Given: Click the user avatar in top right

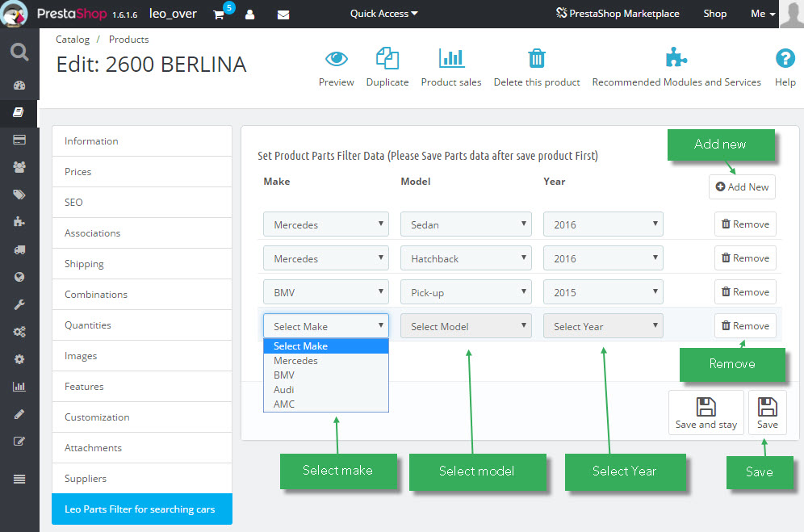Looking at the screenshot, I should click(x=791, y=14).
